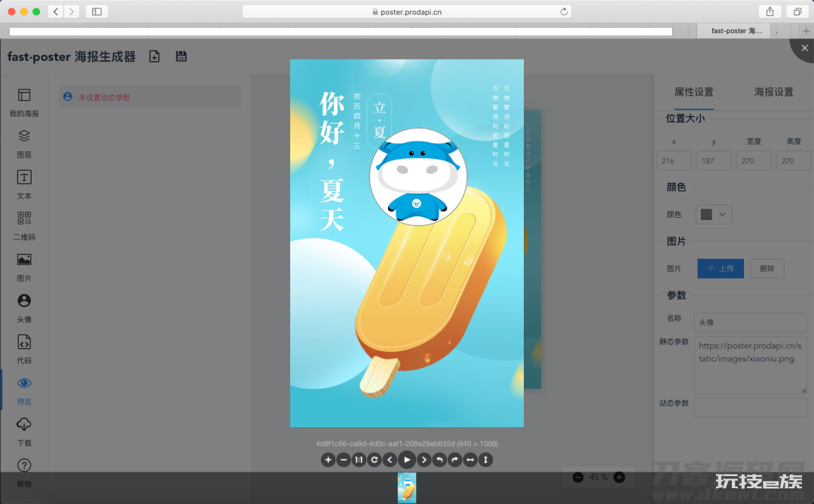
Task: Click the 动态参数 input field
Action: (x=751, y=408)
